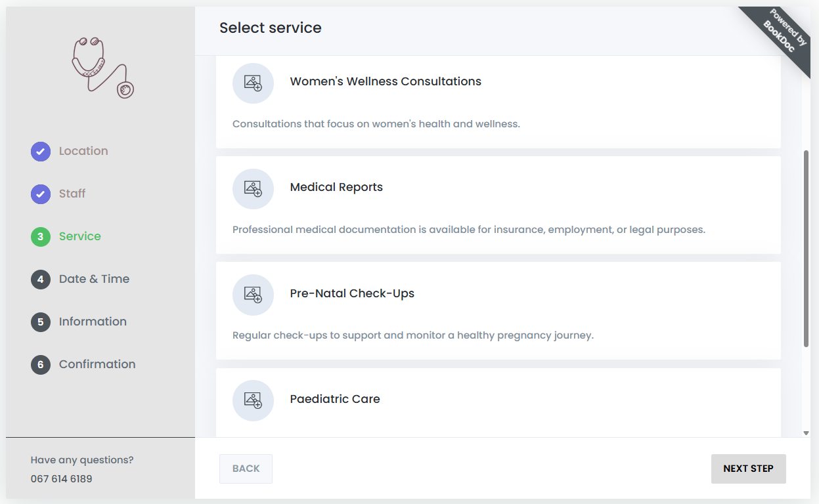The height and width of the screenshot is (504, 819).
Task: Click the Staff step checkmark icon
Action: [x=41, y=194]
